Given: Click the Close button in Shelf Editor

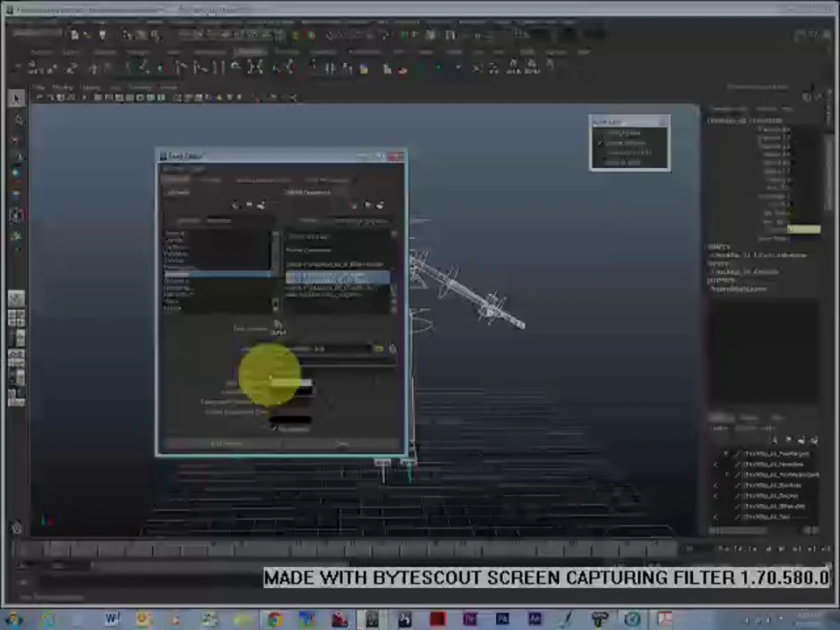Looking at the screenshot, I should [342, 444].
